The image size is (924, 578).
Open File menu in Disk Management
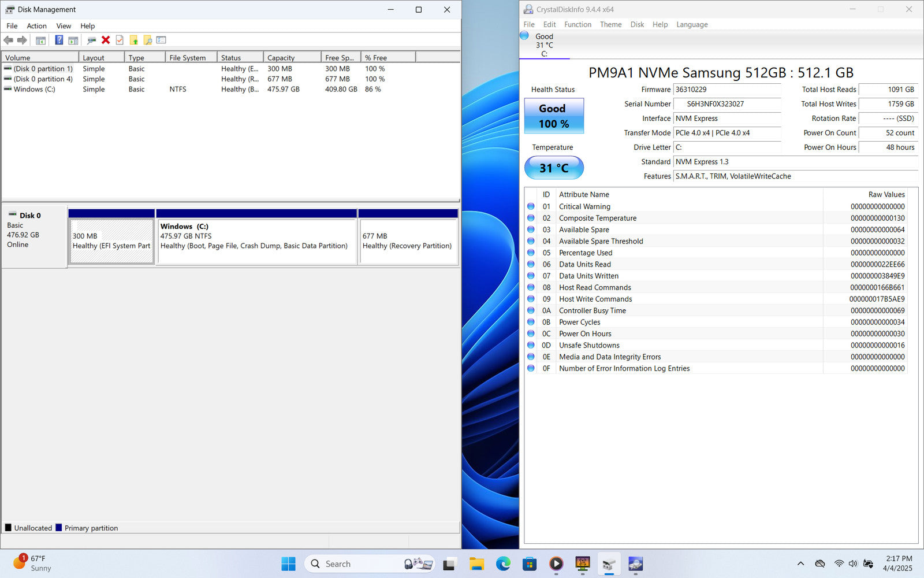[x=12, y=26]
